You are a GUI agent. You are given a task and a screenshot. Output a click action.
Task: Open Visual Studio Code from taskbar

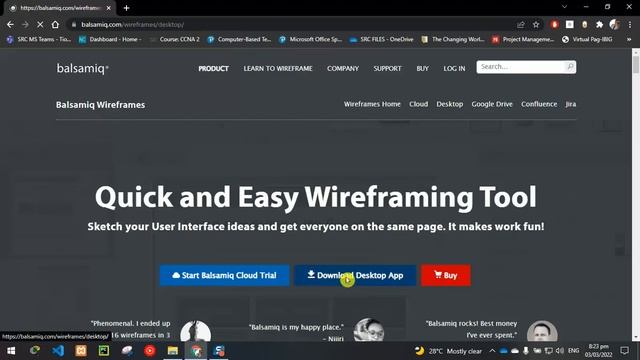pyautogui.click(x=58, y=351)
